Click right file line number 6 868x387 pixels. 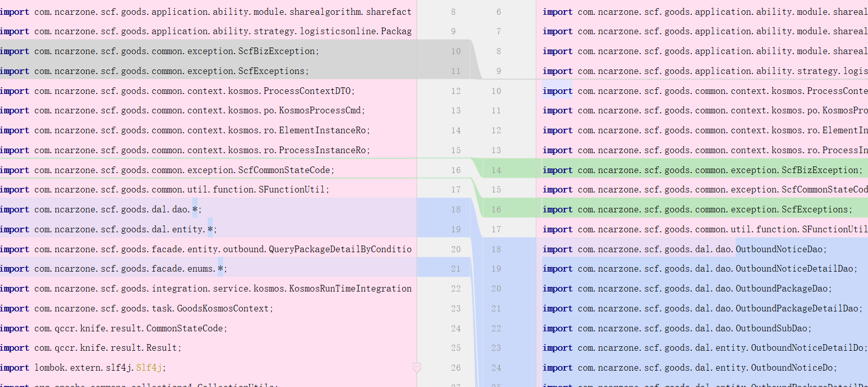(x=499, y=12)
